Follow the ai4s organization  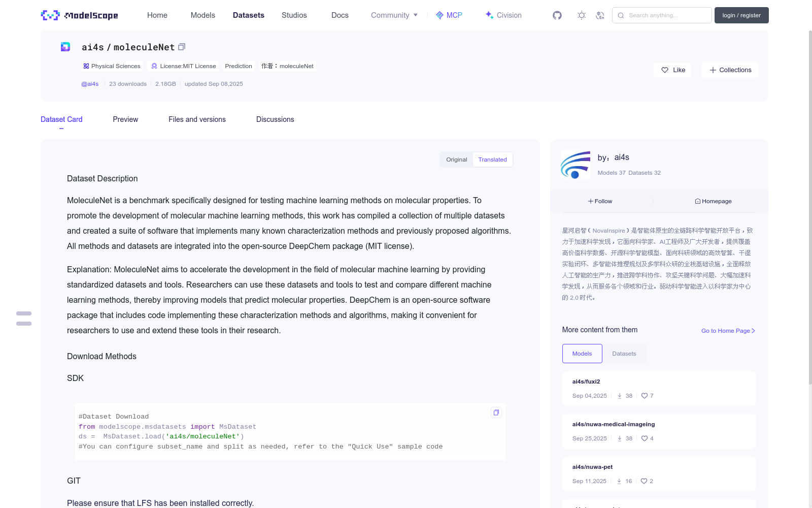(x=600, y=201)
